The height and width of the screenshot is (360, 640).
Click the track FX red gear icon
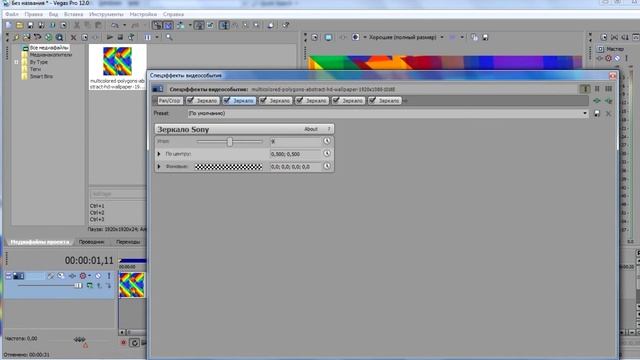[83, 276]
